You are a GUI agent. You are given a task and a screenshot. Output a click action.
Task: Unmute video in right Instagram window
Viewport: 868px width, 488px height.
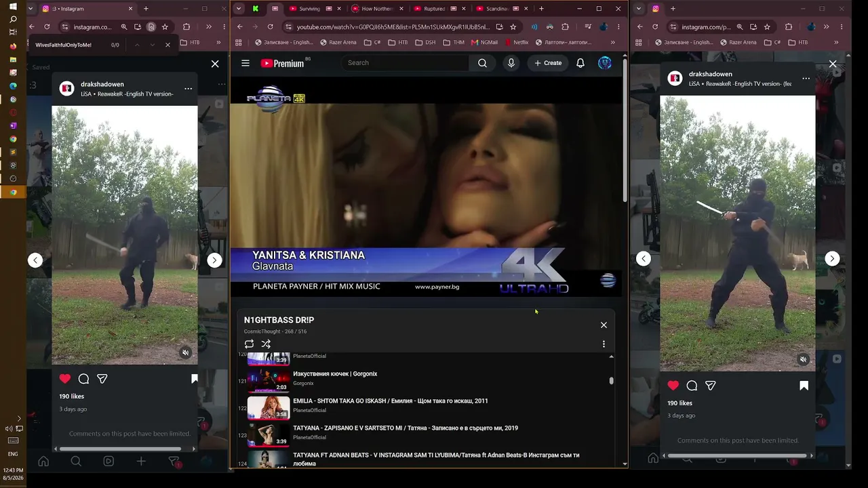(804, 359)
